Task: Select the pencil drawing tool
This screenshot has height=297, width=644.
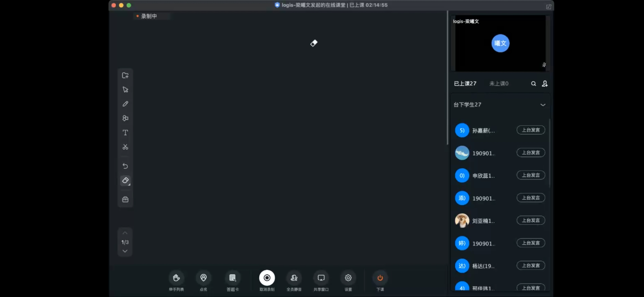Action: [x=125, y=104]
